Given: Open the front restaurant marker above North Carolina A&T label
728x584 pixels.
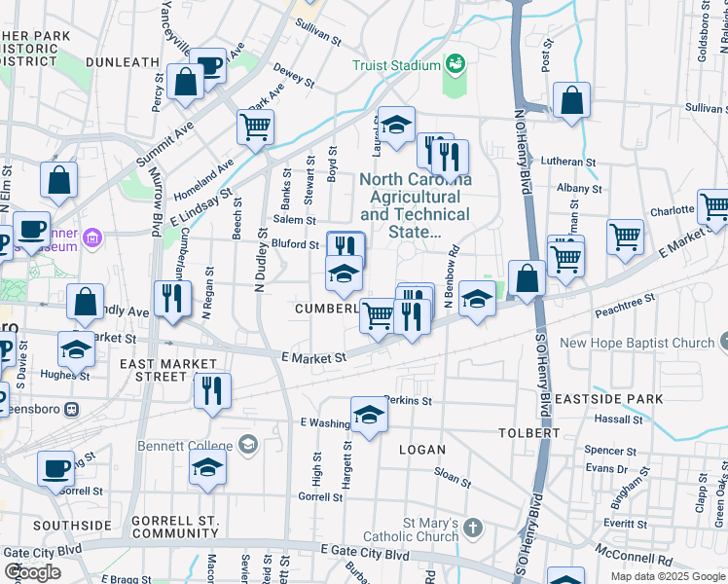Looking at the screenshot, I should point(450,162).
